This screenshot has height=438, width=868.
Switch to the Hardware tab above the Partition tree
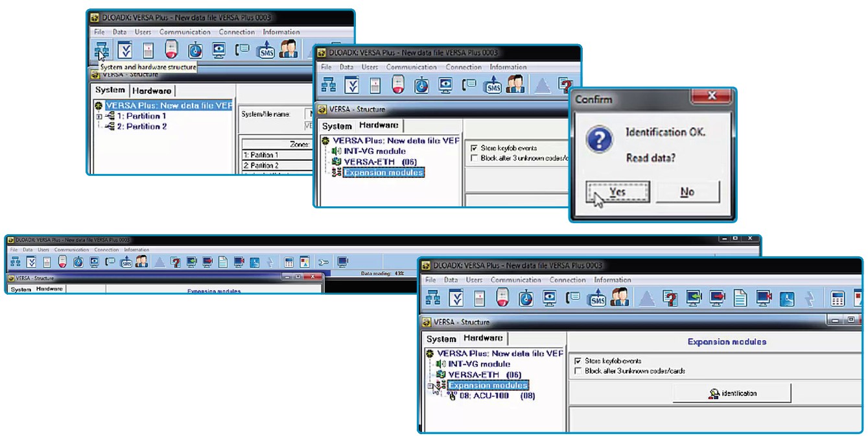152,91
